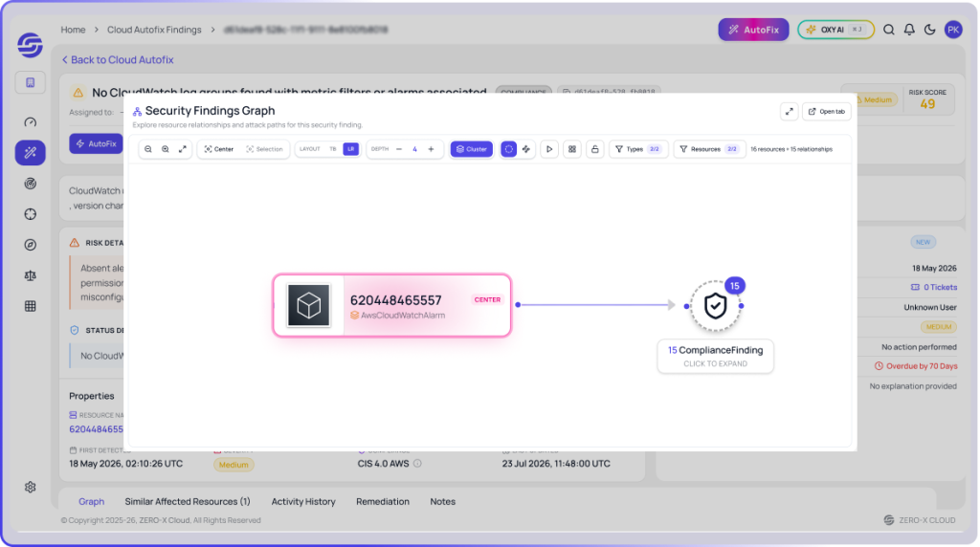The width and height of the screenshot is (980, 547).
Task: Increase graph depth with plus
Action: point(431,149)
